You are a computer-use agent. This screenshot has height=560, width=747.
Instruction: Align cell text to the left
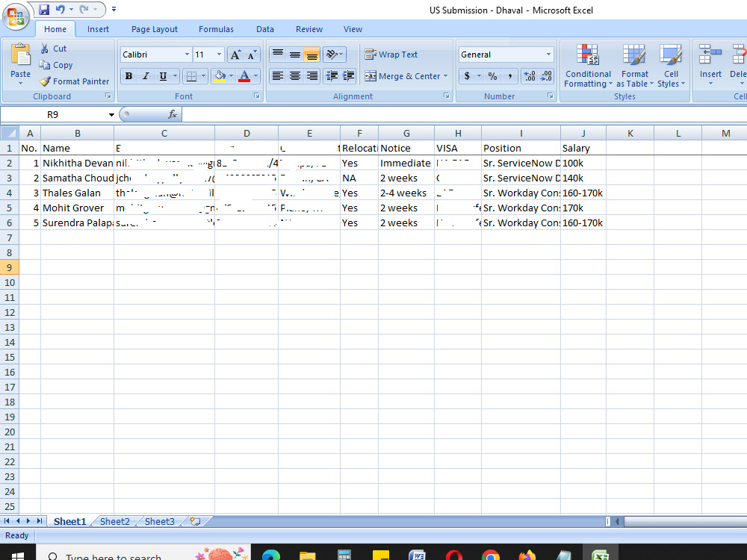278,76
